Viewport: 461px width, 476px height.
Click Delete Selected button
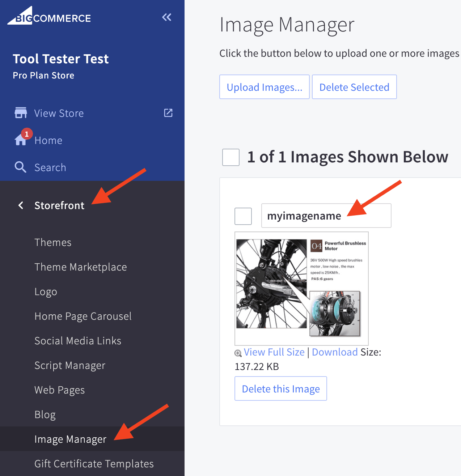[x=354, y=87]
